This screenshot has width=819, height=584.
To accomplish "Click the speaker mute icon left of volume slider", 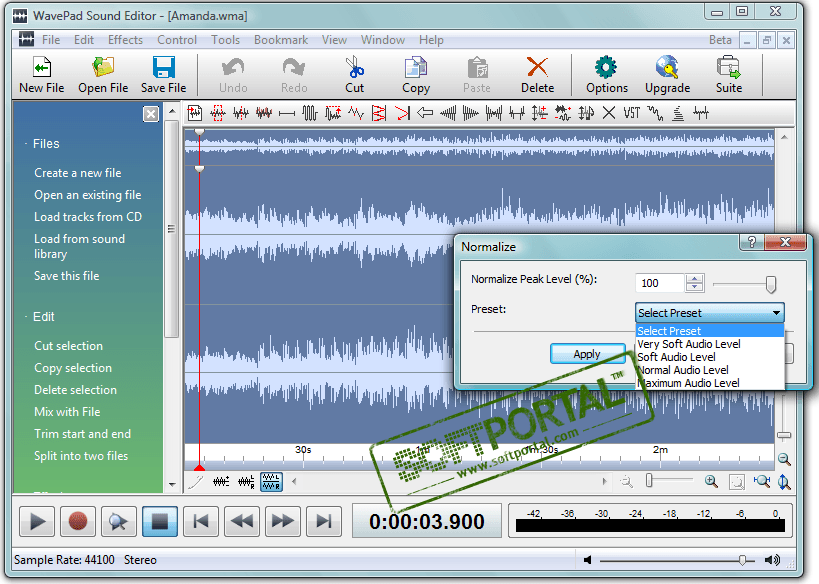I will [588, 560].
